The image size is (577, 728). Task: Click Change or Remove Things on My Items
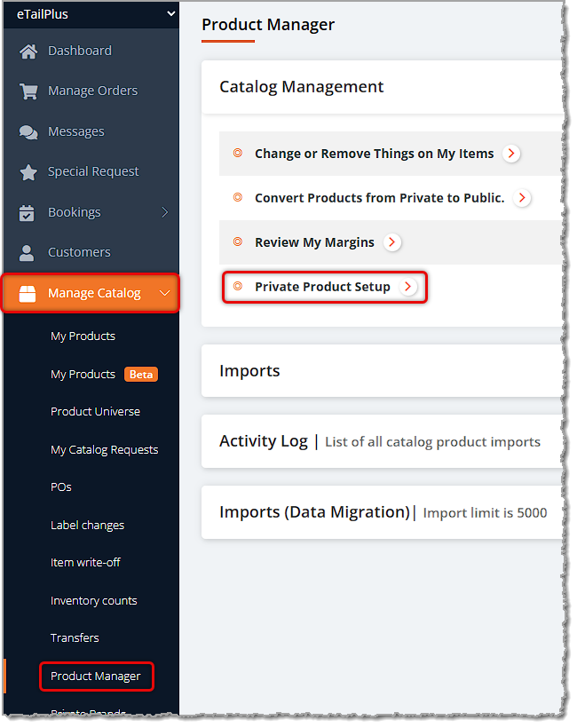[374, 154]
